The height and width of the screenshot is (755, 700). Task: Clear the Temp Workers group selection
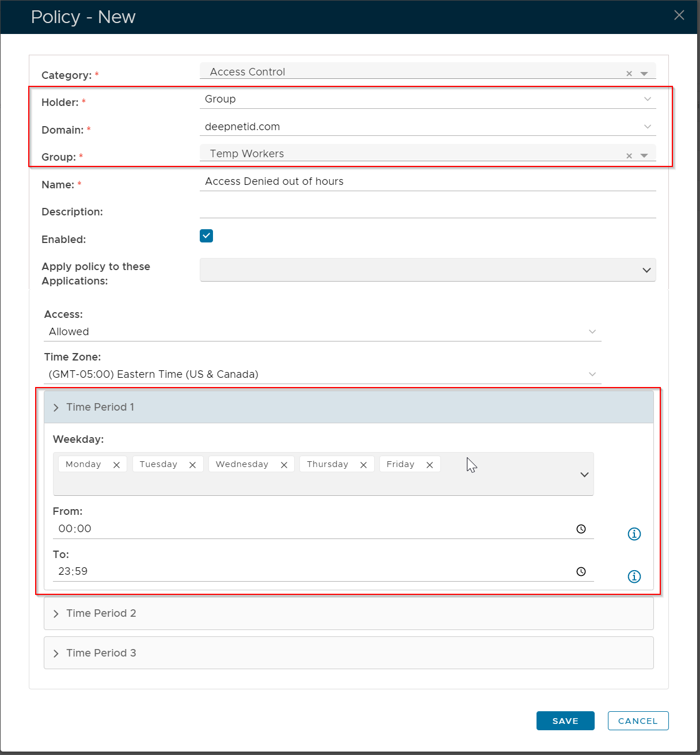pyautogui.click(x=629, y=156)
